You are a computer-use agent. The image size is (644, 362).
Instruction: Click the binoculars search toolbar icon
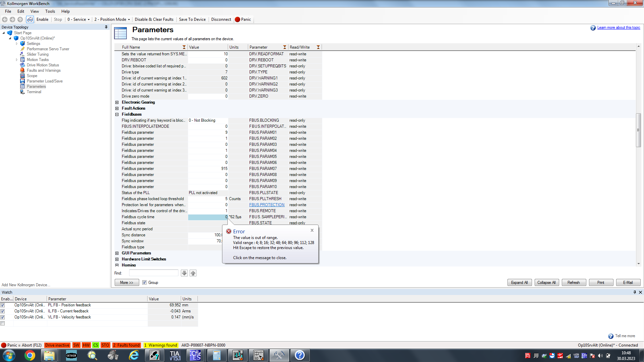(x=30, y=19)
